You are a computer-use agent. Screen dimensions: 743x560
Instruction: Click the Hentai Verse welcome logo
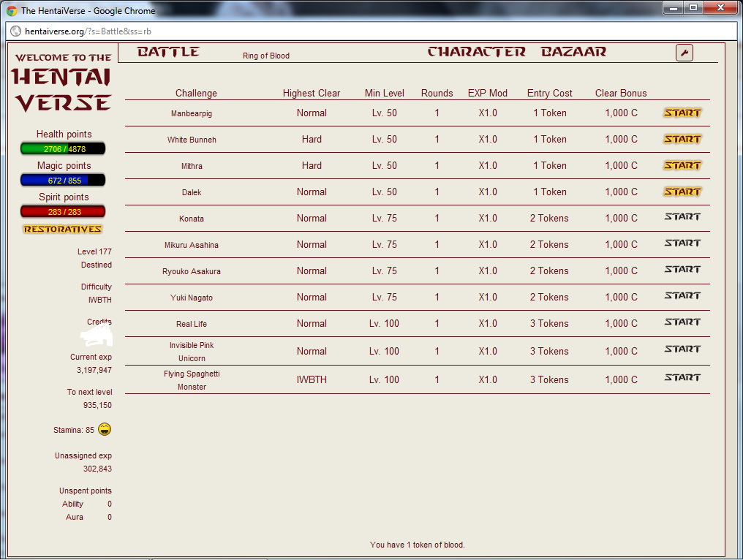(62, 83)
